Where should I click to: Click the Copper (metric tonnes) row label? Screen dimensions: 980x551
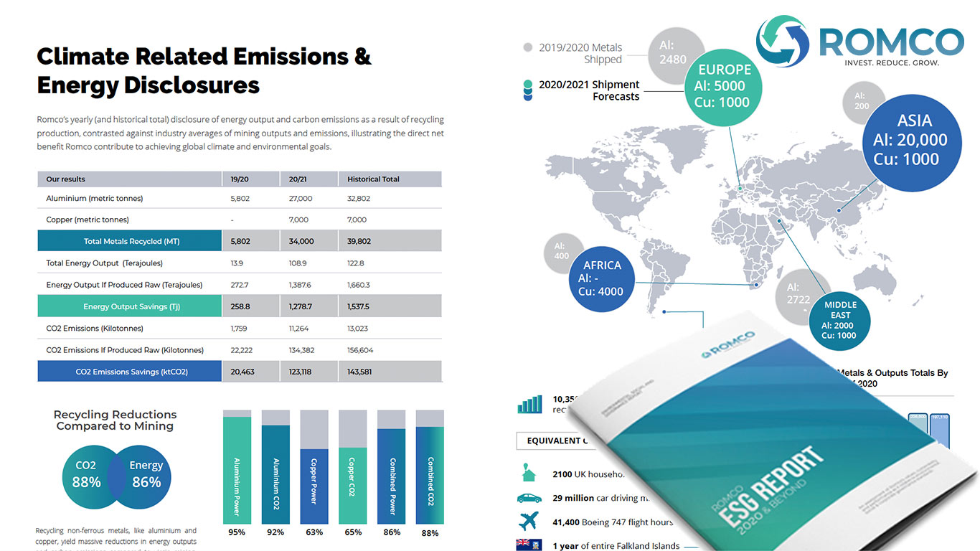tap(88, 220)
